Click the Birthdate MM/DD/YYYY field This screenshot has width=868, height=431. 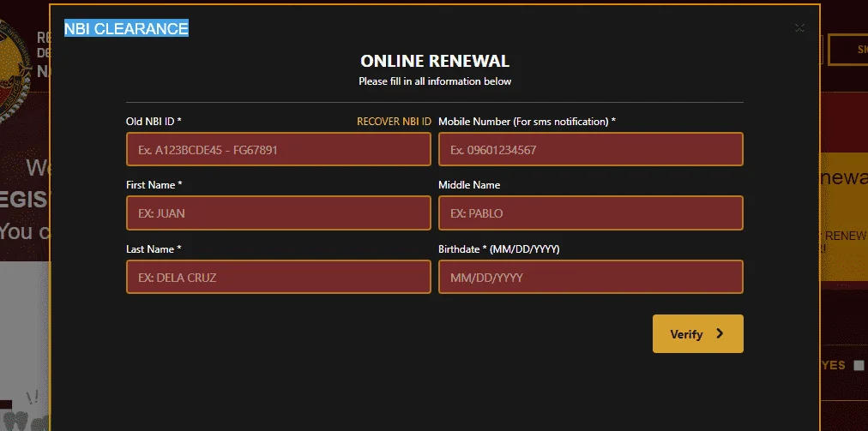[x=591, y=277]
